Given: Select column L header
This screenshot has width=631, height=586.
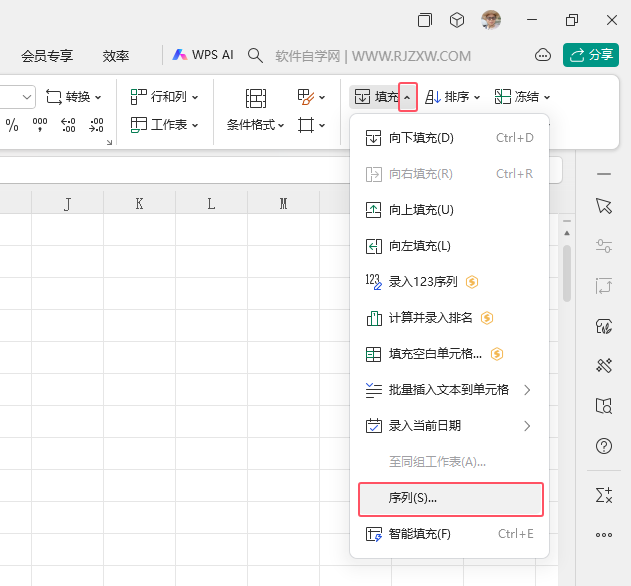Looking at the screenshot, I should tap(211, 203).
